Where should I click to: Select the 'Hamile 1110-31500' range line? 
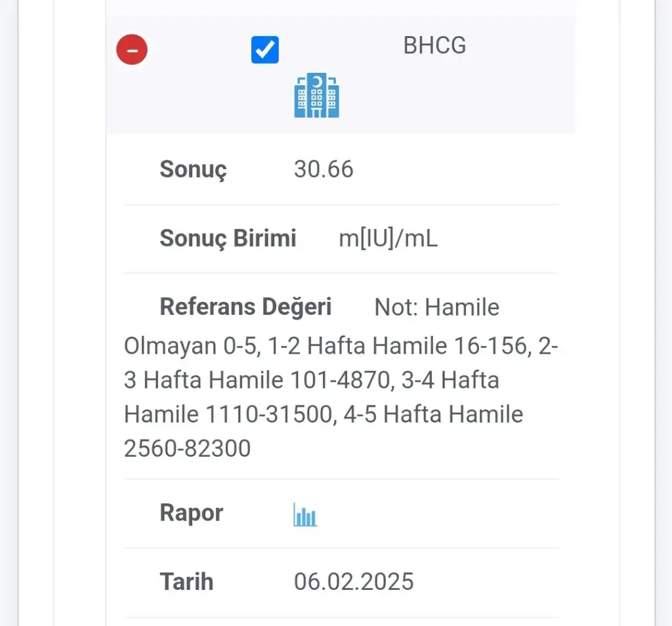point(228,414)
